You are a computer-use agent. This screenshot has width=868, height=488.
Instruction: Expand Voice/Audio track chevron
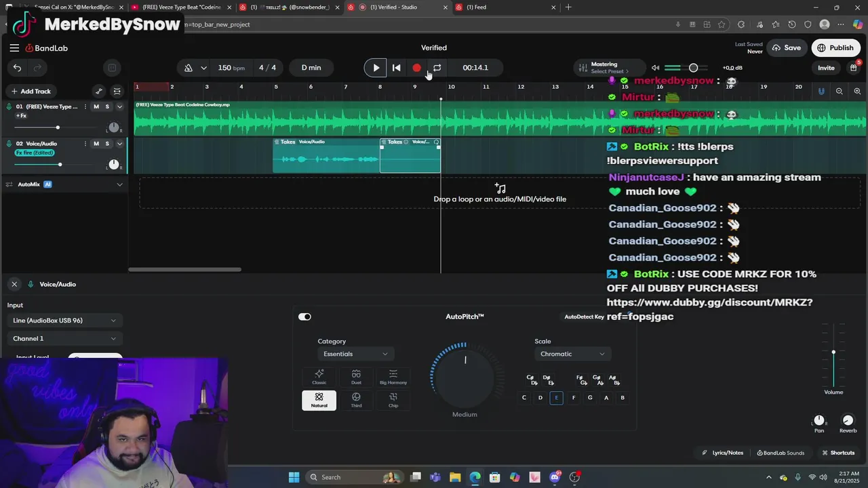119,144
